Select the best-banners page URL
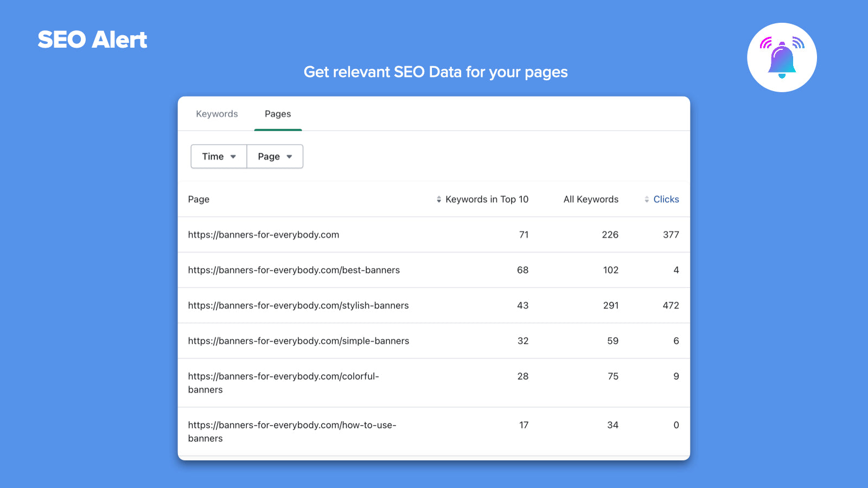Image resolution: width=868 pixels, height=488 pixels. [x=294, y=270]
